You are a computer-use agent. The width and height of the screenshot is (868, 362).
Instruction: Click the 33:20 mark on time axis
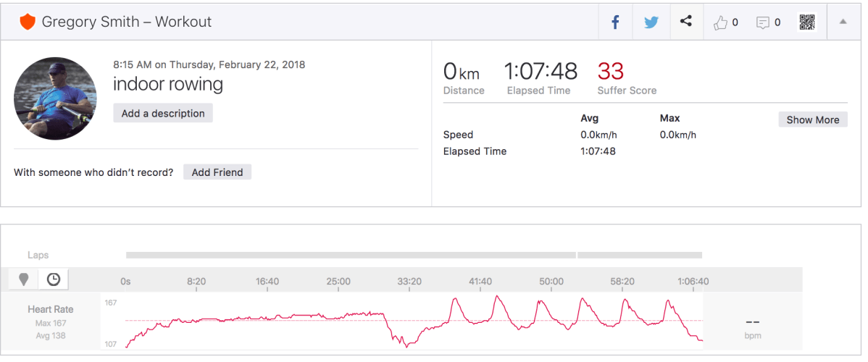[x=409, y=281]
